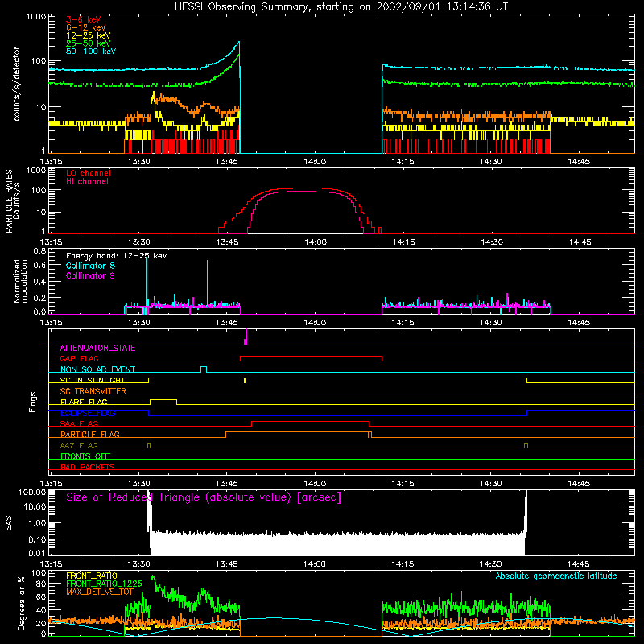Click the 'Normalized modulation' axis label
644x644 pixels.
(20, 281)
